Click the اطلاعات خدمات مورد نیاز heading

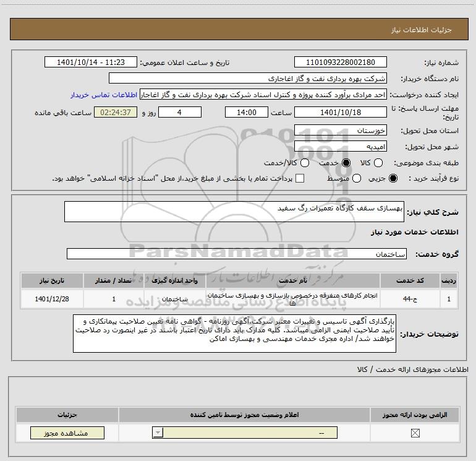coord(414,232)
